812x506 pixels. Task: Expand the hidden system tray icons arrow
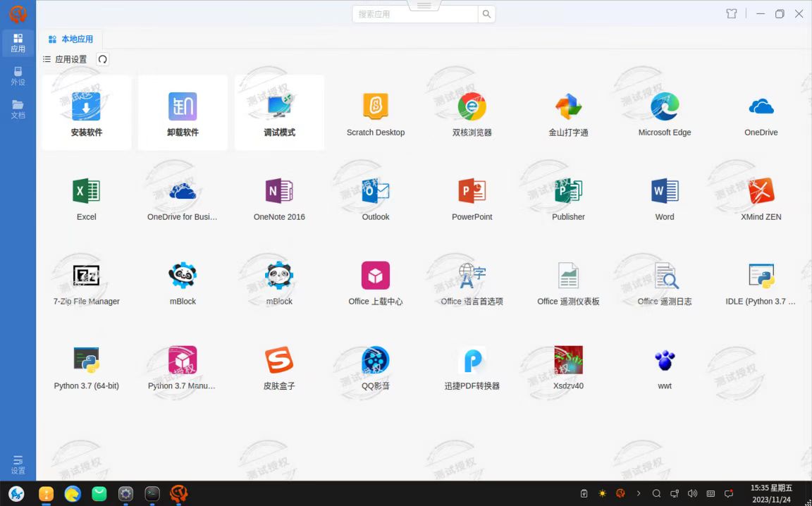[639, 493]
